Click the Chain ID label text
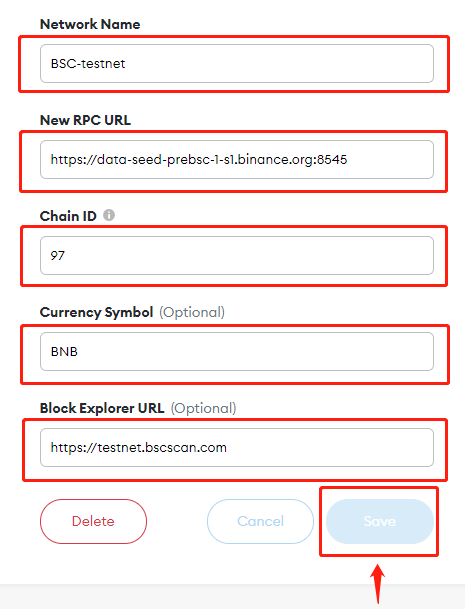This screenshot has width=465, height=609. 68,216
